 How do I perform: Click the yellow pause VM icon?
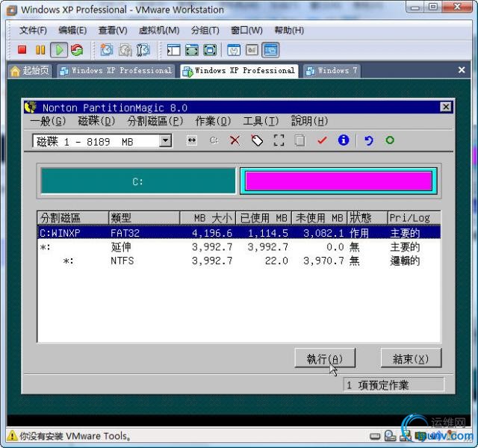click(40, 50)
